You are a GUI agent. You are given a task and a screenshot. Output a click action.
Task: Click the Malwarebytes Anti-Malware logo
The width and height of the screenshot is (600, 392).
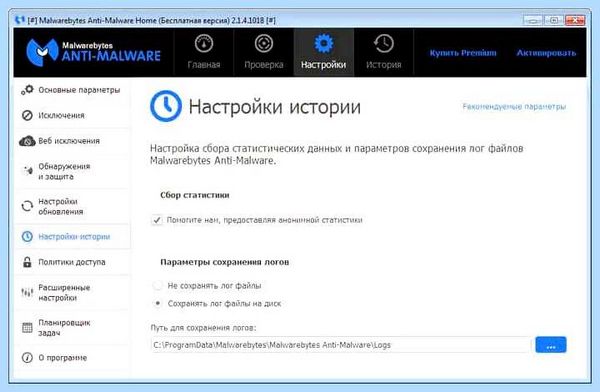93,51
